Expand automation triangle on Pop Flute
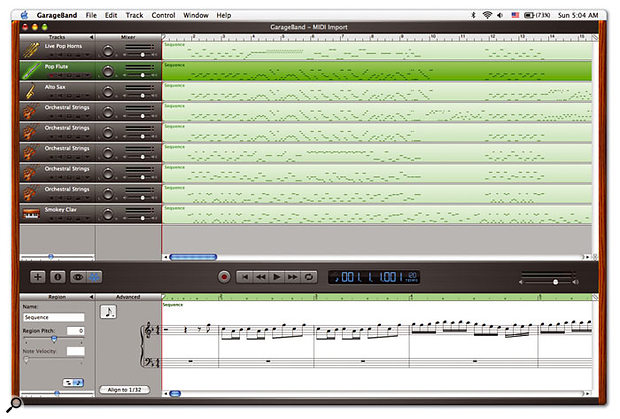Image resolution: width=620 pixels, height=419 pixels. coord(87,75)
